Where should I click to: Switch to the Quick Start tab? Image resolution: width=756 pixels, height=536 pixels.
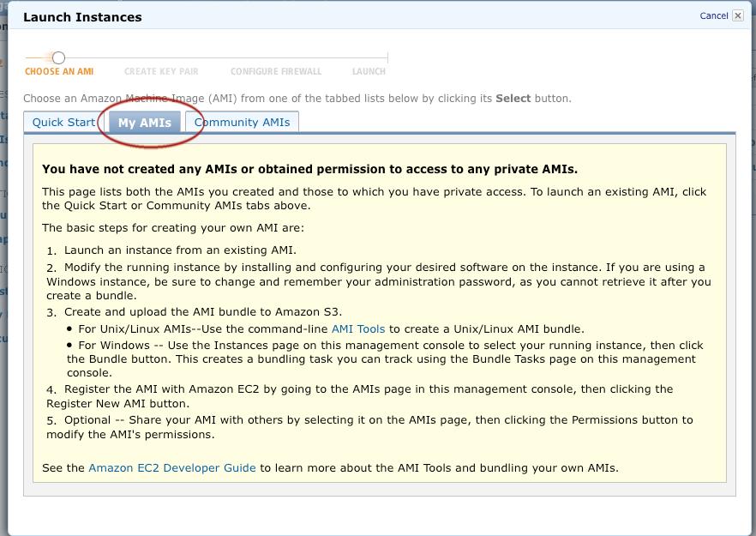click(x=63, y=122)
